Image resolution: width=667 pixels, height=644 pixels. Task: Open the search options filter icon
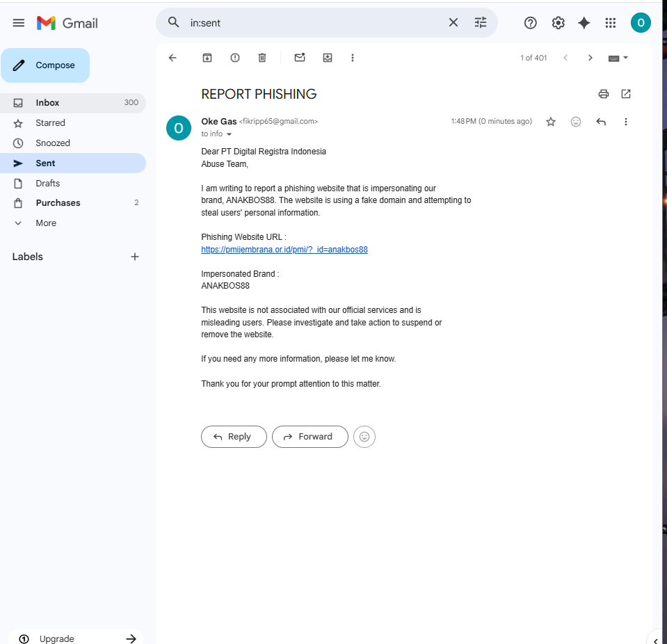pyautogui.click(x=481, y=22)
